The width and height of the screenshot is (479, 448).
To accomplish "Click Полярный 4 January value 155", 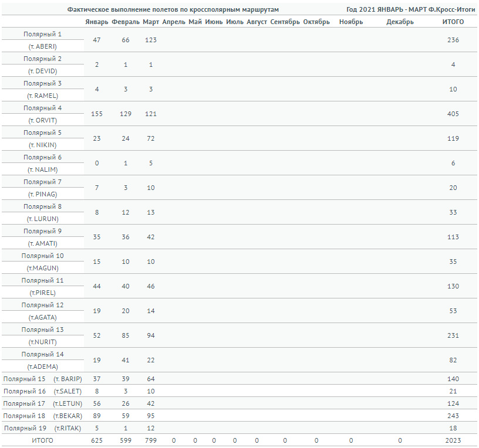I will click(96, 114).
